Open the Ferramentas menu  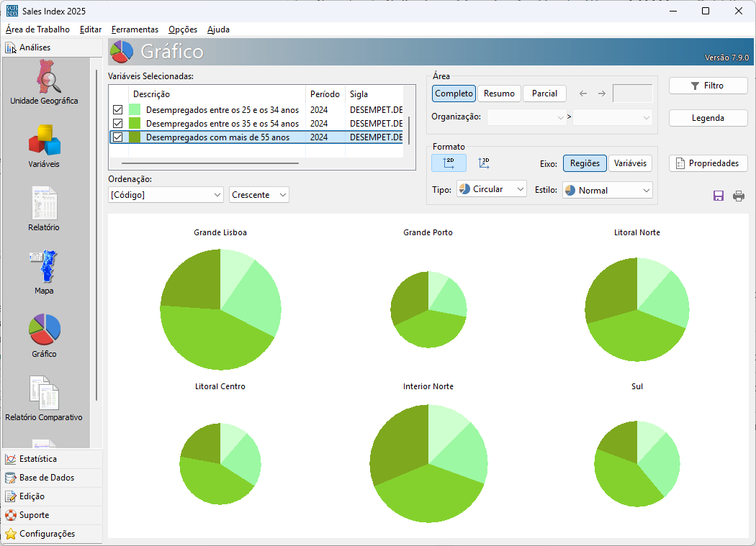(x=135, y=29)
